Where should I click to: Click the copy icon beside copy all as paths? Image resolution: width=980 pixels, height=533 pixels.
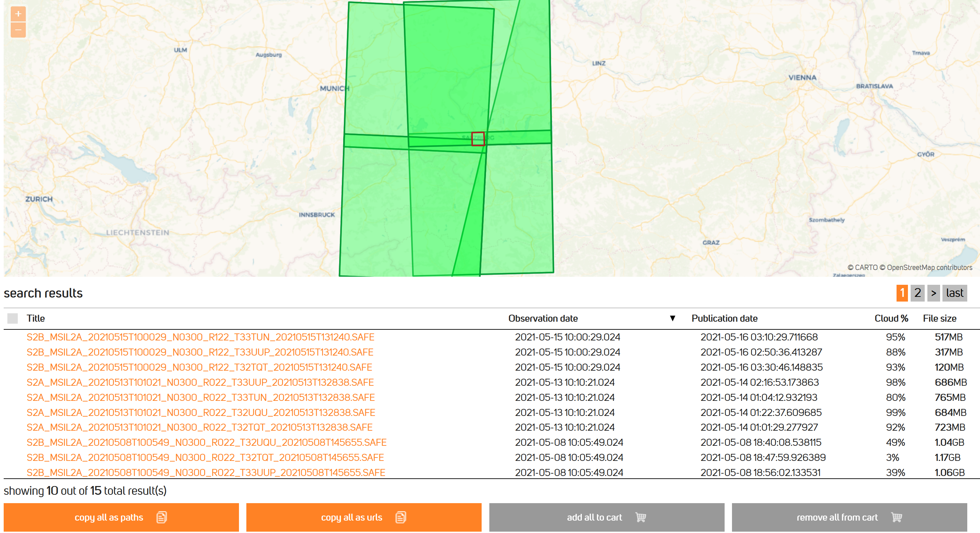pos(162,517)
